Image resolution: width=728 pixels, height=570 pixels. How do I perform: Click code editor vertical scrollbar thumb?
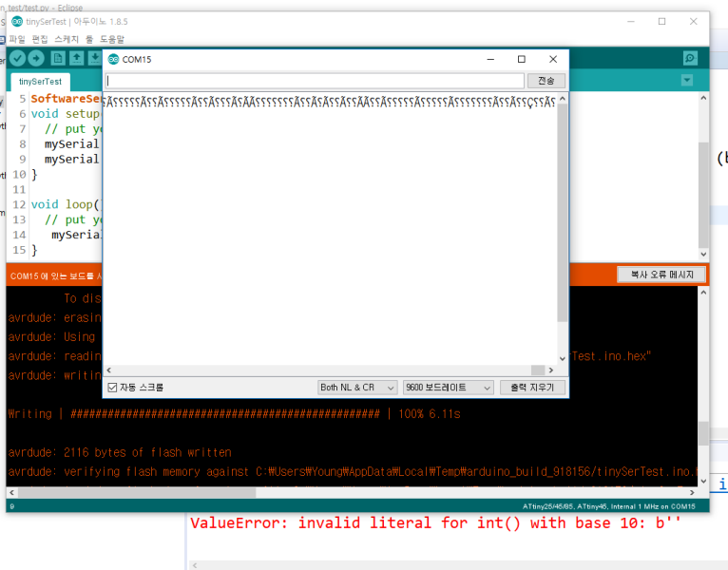point(703,195)
